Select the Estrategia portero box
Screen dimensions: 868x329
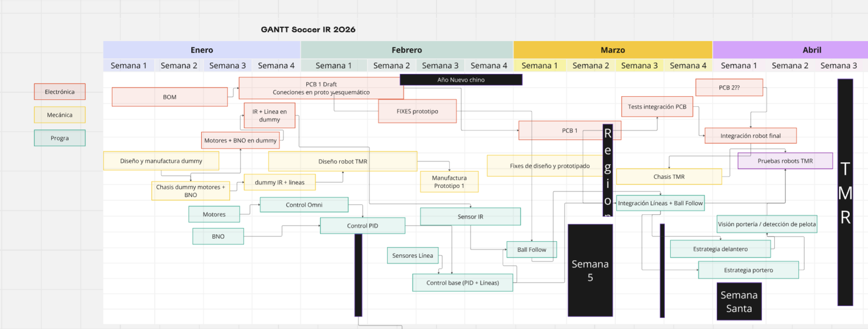pyautogui.click(x=748, y=270)
